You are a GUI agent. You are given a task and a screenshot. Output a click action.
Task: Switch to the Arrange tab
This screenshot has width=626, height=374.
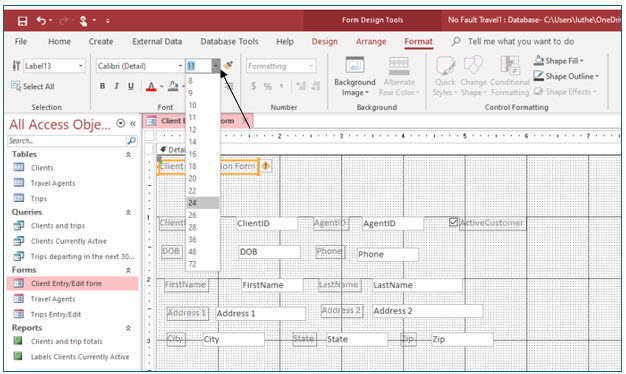point(371,42)
